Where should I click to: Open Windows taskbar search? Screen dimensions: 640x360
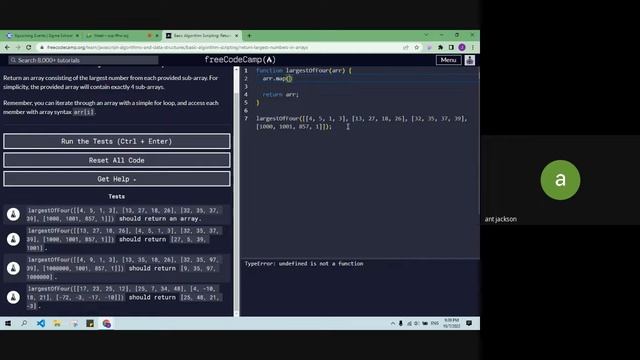[24, 324]
